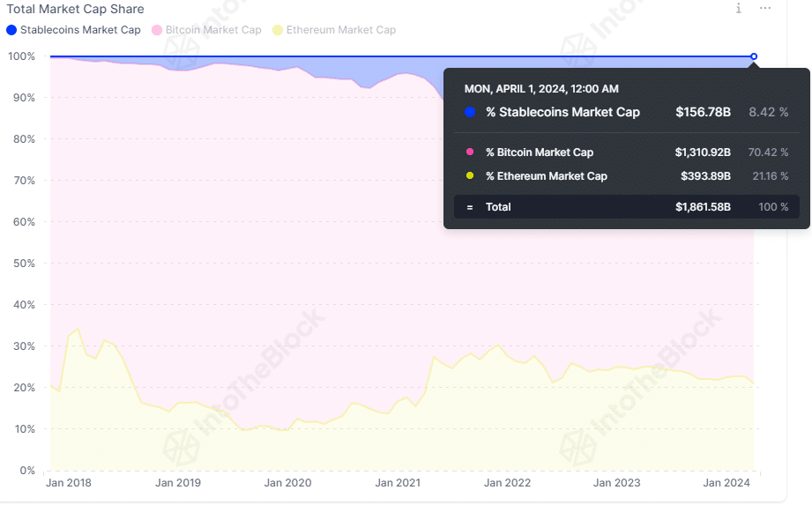The image size is (812, 505).
Task: Click the highlighted data point marker
Action: 754,56
